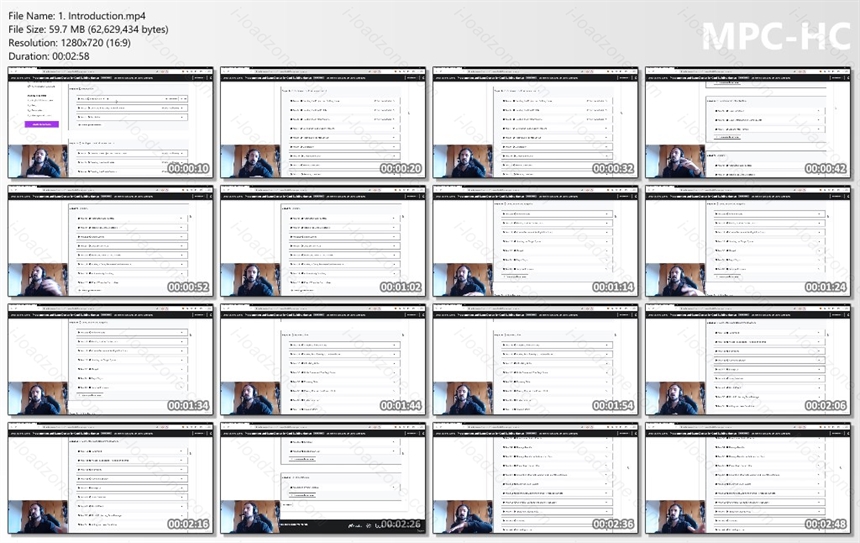
Task: Open the thumbnail stamped 00:01:14
Action: point(535,241)
